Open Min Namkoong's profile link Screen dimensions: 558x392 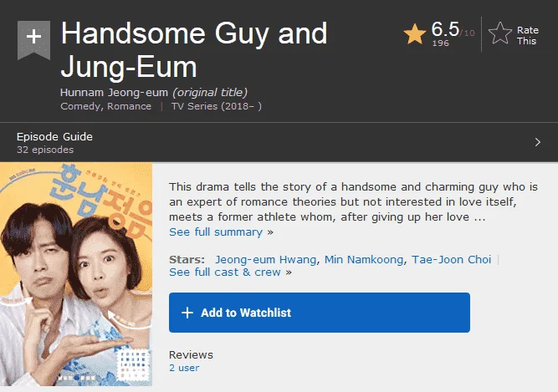tap(364, 260)
